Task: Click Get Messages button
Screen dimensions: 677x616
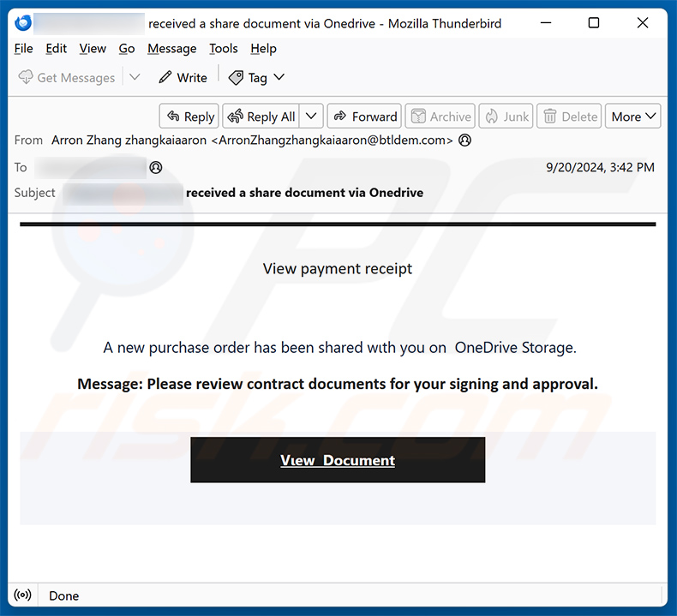Action: coord(67,78)
